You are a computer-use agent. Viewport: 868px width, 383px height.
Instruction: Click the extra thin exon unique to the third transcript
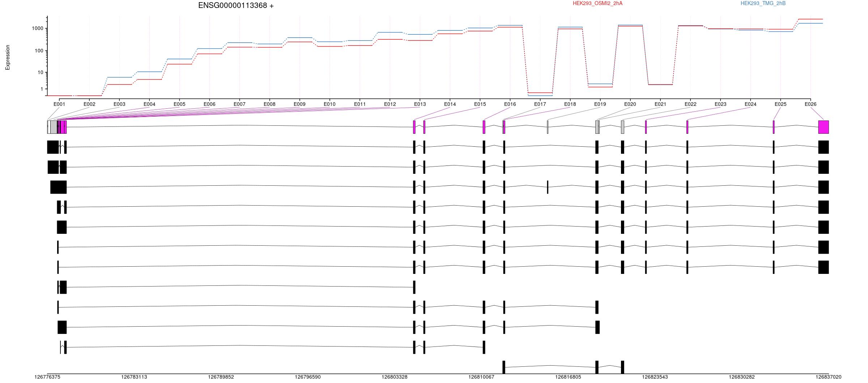[548, 187]
